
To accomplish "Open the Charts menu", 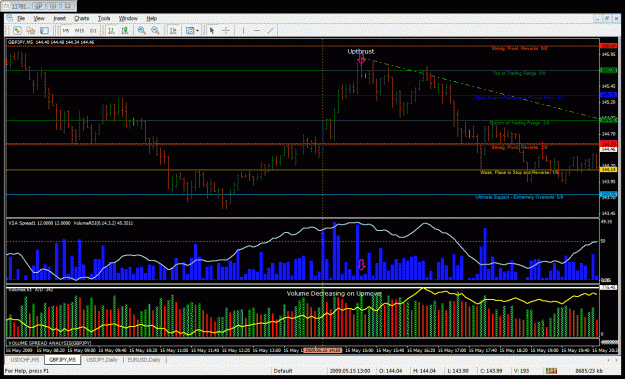I will [x=82, y=18].
